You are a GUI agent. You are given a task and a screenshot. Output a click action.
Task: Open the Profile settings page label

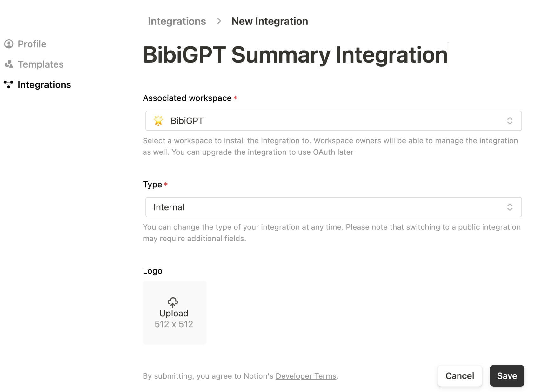32,44
